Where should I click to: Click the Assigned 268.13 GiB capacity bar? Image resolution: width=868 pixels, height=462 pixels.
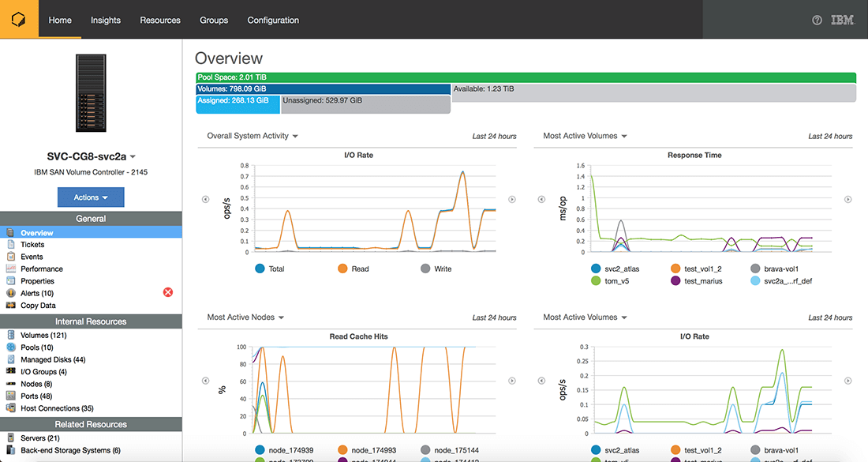[x=238, y=104]
